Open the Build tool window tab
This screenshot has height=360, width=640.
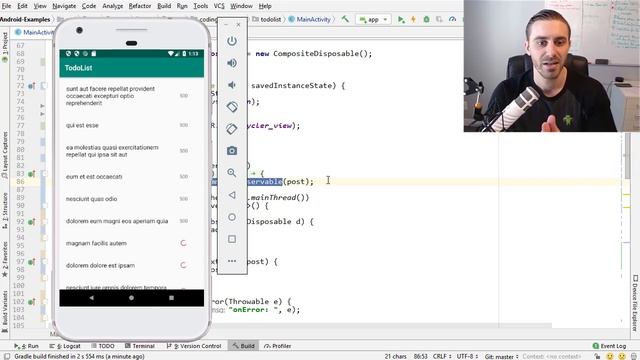coord(244,346)
